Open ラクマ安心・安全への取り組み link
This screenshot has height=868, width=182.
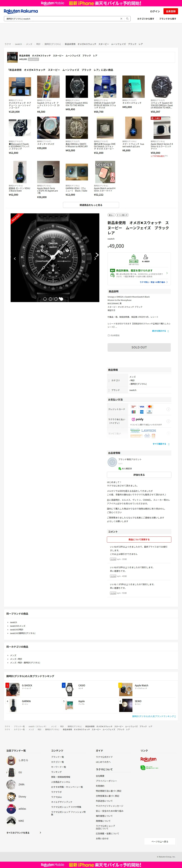pos(153,282)
